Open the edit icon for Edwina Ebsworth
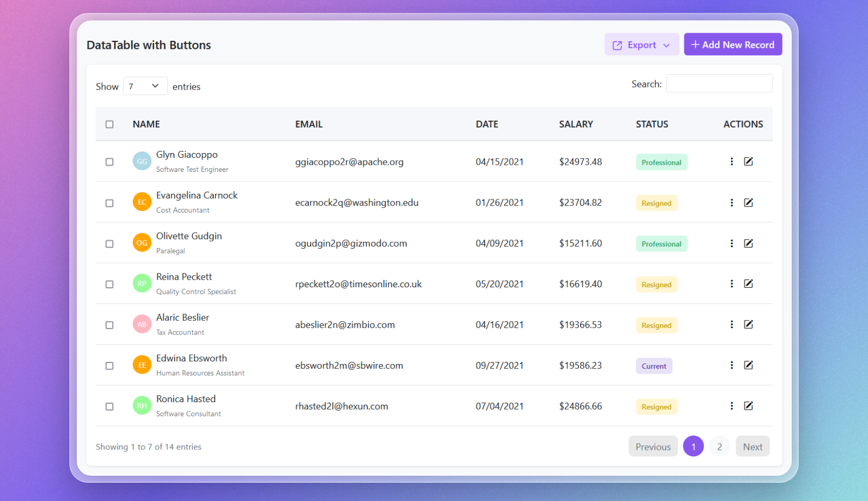868x501 pixels. tap(749, 365)
